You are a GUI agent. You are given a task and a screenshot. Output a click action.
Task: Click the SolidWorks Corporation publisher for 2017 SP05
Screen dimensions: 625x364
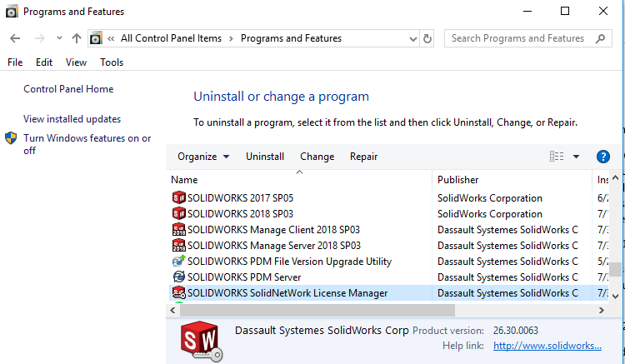point(490,198)
